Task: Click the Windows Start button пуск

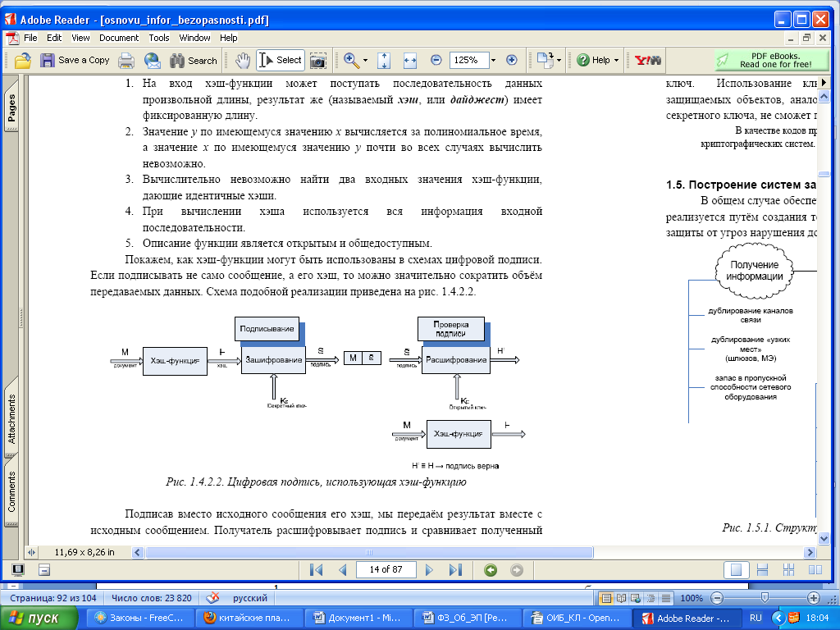Action: (x=39, y=618)
